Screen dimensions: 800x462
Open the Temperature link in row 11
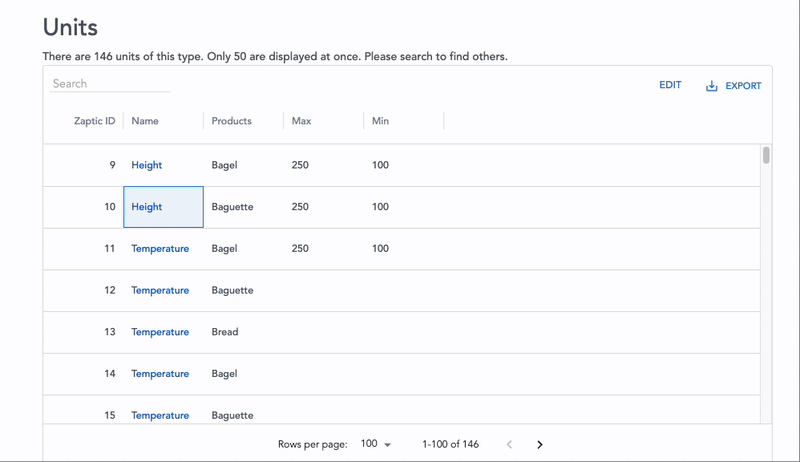pos(160,249)
